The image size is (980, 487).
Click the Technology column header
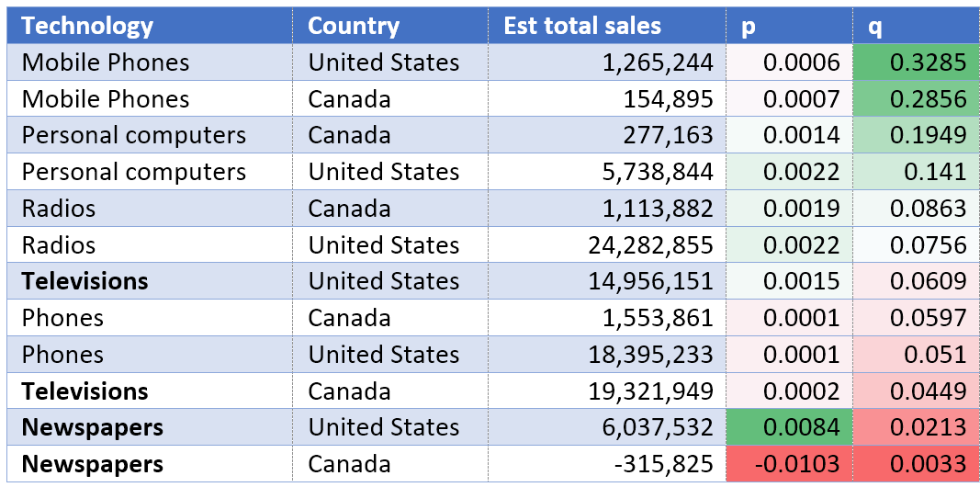(x=150, y=26)
